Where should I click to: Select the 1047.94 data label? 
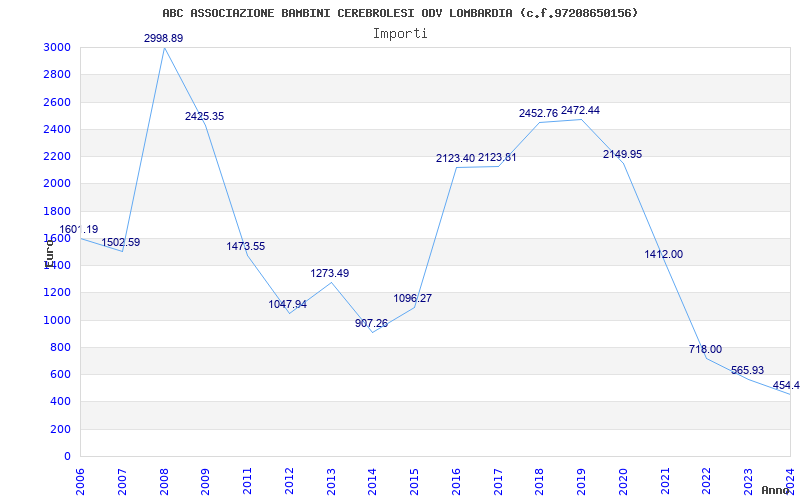(x=288, y=305)
